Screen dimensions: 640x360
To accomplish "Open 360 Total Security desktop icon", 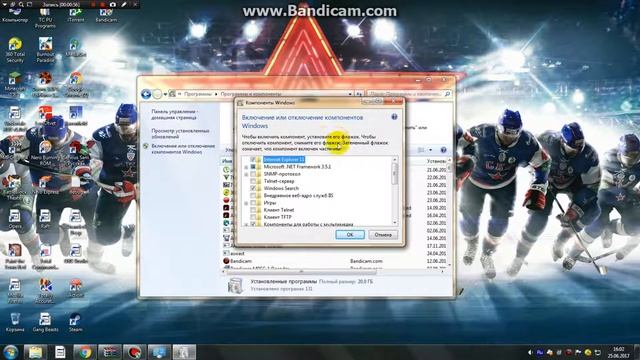I will 15,50.
